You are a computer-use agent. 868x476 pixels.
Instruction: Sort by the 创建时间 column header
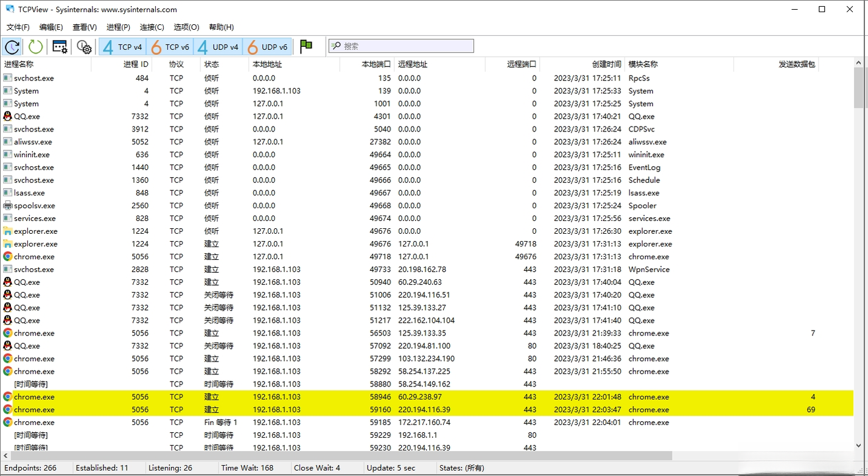[607, 64]
